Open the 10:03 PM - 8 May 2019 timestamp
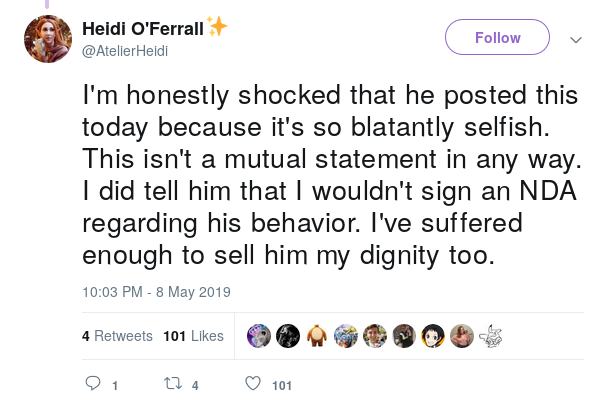 point(156,292)
